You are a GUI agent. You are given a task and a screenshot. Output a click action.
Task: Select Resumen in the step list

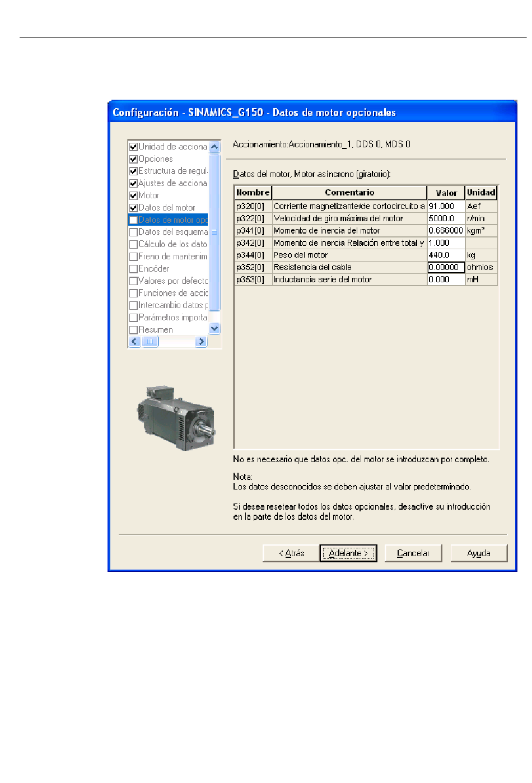click(x=156, y=330)
